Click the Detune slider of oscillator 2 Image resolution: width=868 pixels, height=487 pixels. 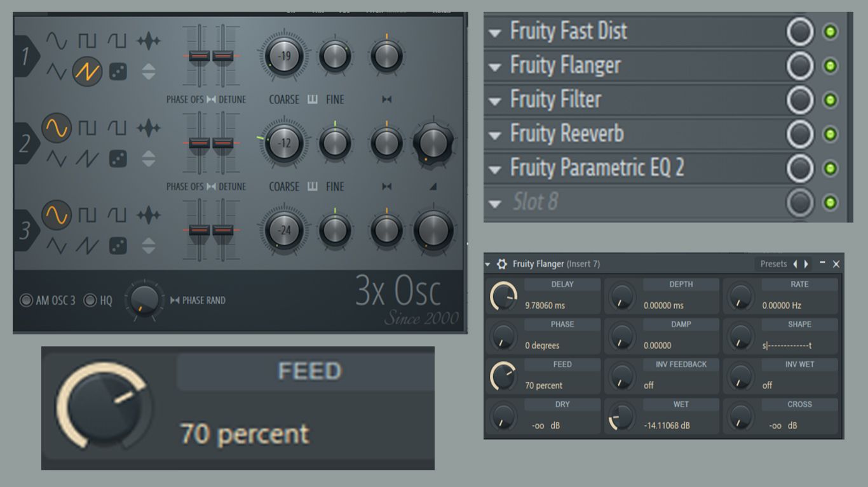(223, 143)
